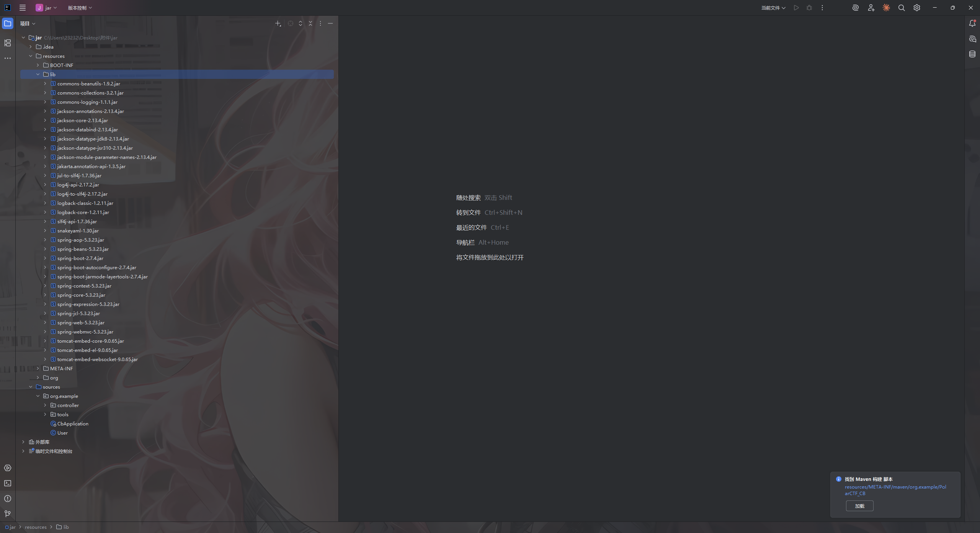This screenshot has width=980, height=533.
Task: Open the Problems tool window icon
Action: coord(8,499)
